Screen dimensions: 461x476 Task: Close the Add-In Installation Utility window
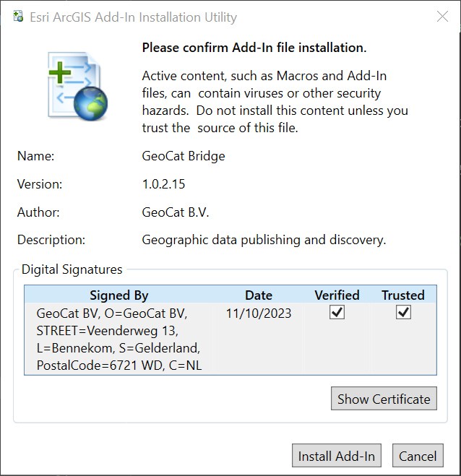coord(442,17)
